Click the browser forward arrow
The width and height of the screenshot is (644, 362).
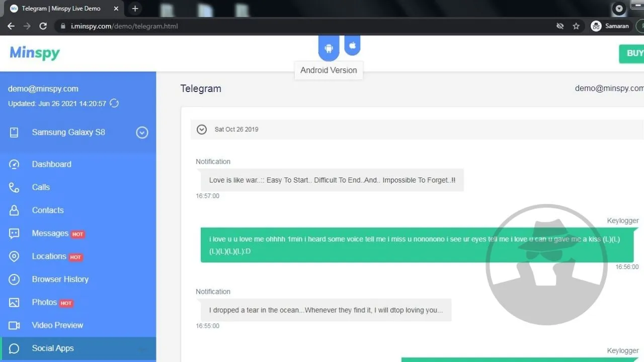point(27,26)
